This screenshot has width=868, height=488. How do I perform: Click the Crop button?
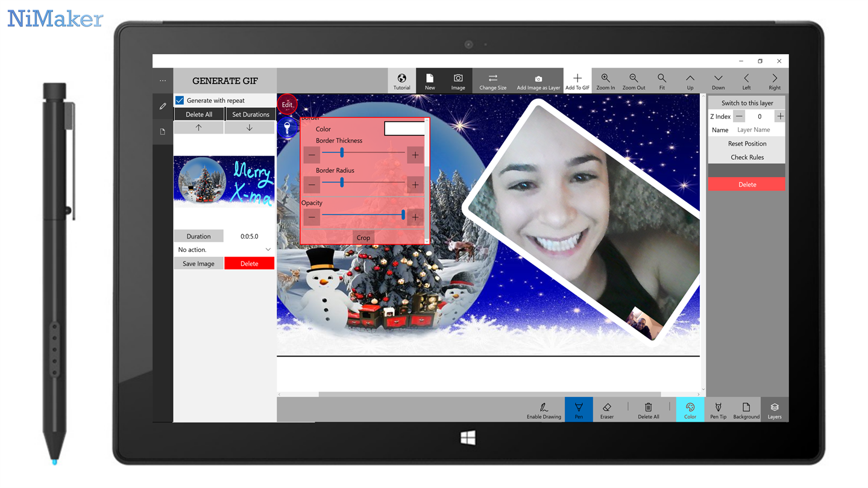363,237
